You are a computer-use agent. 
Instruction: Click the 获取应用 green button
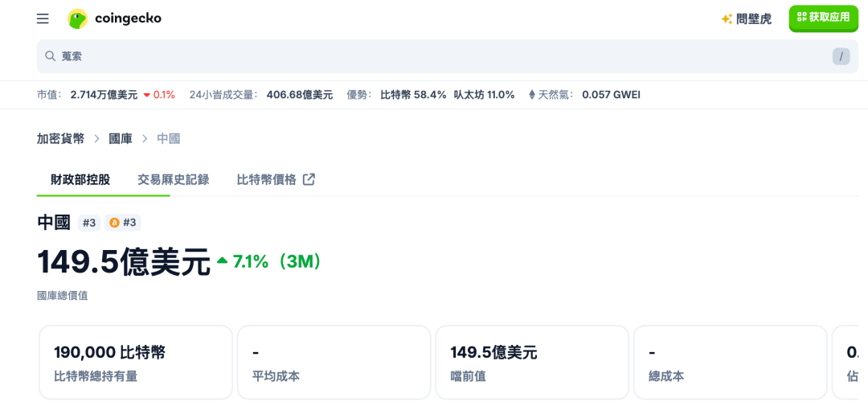coord(823,18)
